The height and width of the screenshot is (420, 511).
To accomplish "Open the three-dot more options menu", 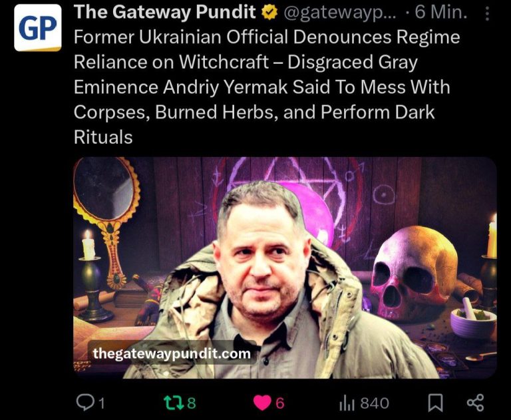I will 487,14.
